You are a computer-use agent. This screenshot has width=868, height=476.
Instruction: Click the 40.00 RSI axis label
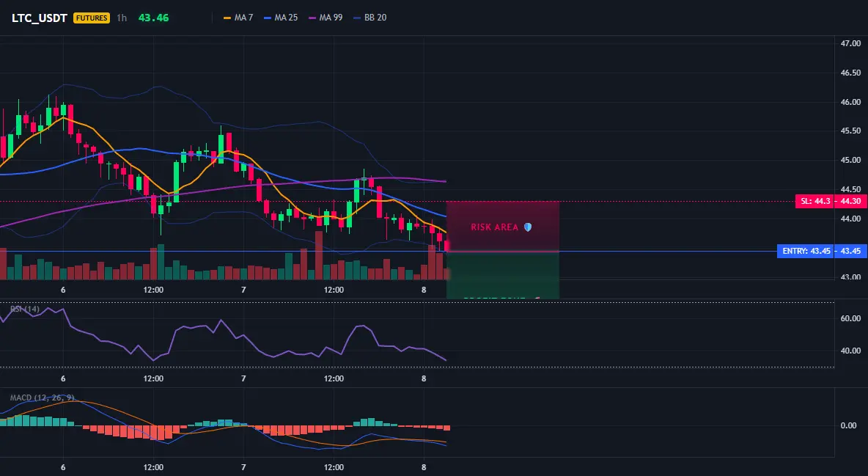(x=850, y=351)
